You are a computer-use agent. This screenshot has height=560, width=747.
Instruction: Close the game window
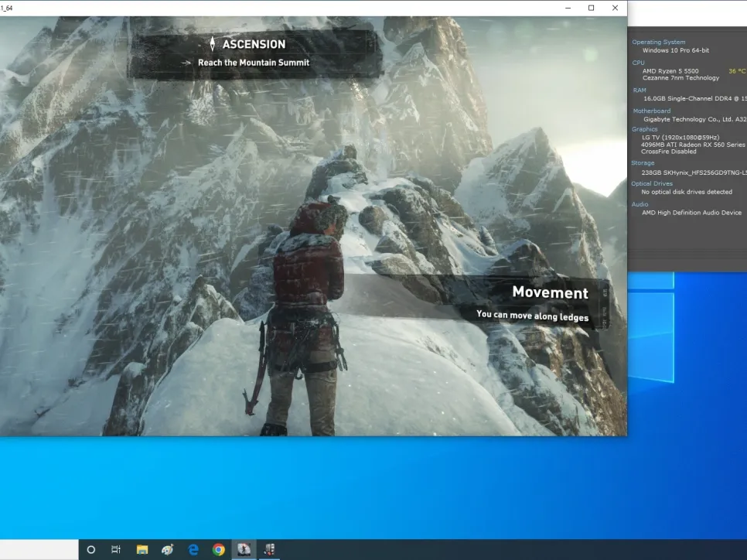[x=615, y=8]
